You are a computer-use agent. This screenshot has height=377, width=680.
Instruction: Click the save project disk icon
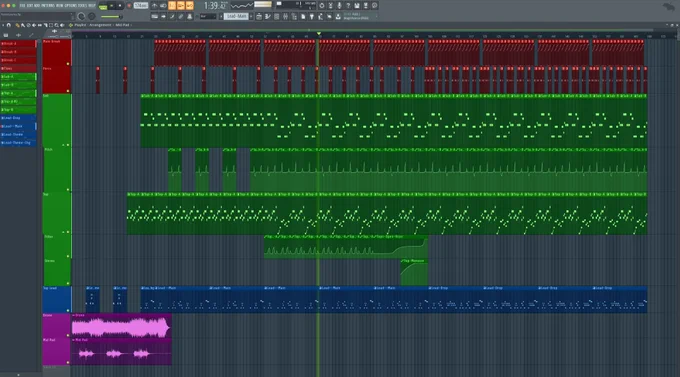pyautogui.click(x=357, y=6)
